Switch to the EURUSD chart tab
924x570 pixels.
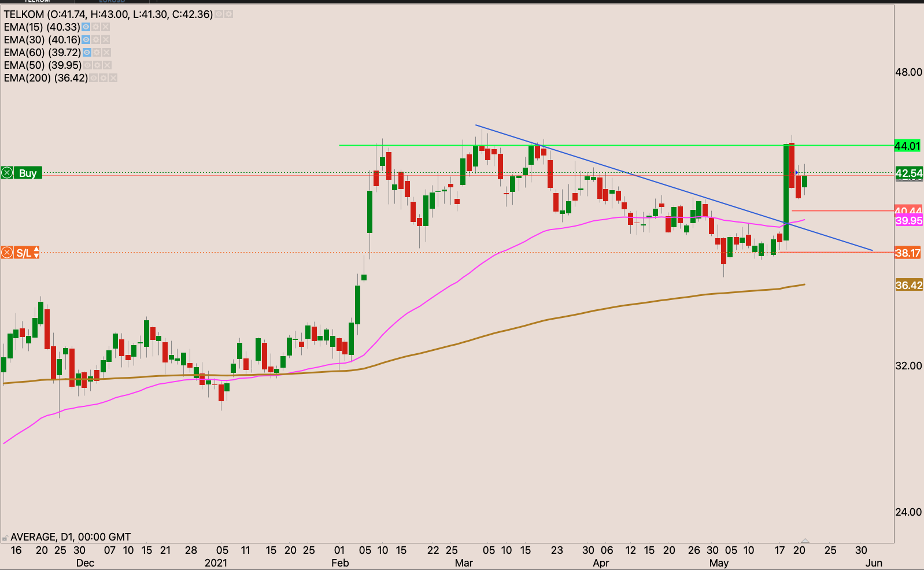(x=112, y=2)
